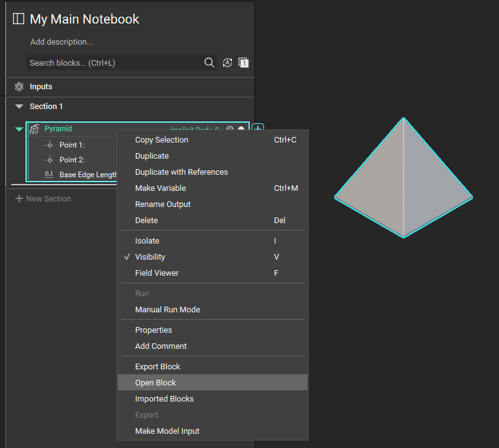The width and height of the screenshot is (499, 448).
Task: Choose Duplicate with References
Action: point(212,172)
